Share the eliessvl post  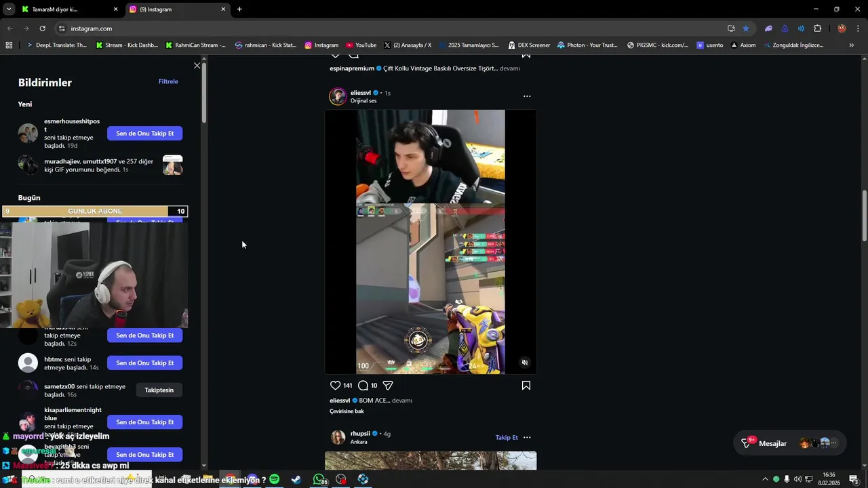(x=388, y=385)
